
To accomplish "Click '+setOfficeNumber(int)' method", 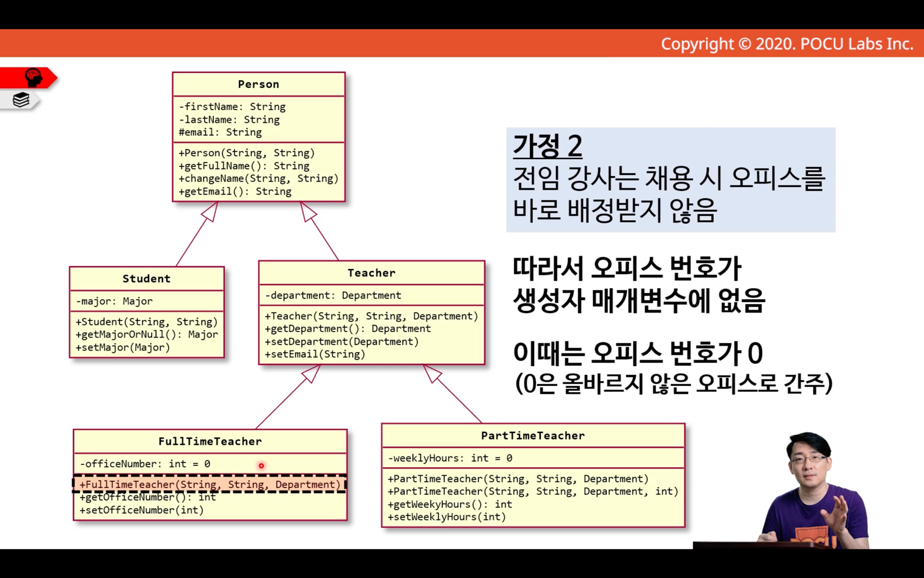I will [142, 510].
